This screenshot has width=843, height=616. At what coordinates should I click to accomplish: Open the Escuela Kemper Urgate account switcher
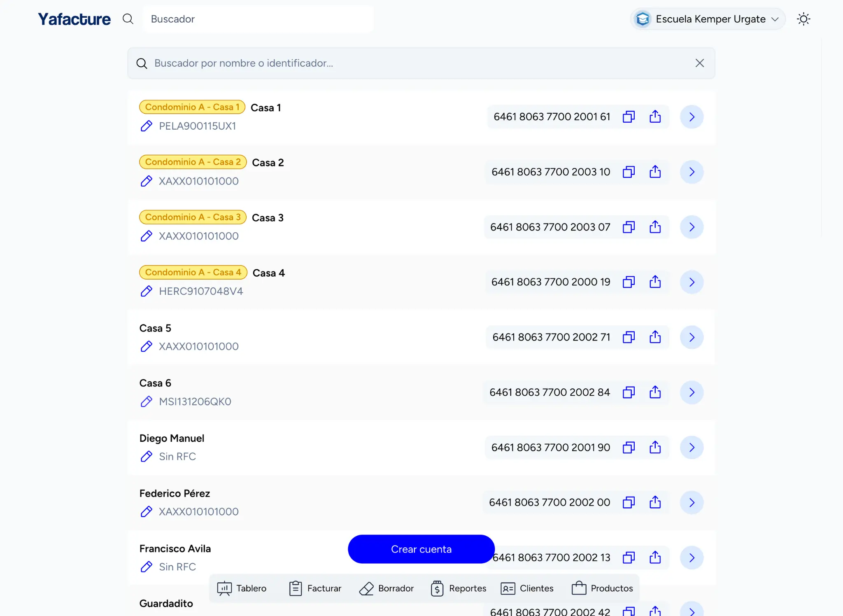coord(707,19)
